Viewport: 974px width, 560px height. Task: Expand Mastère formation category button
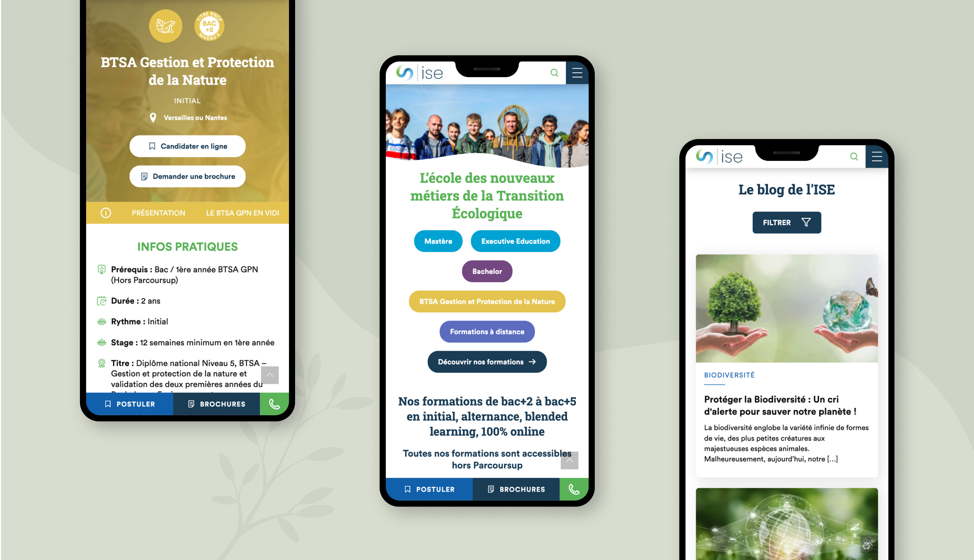[438, 241]
